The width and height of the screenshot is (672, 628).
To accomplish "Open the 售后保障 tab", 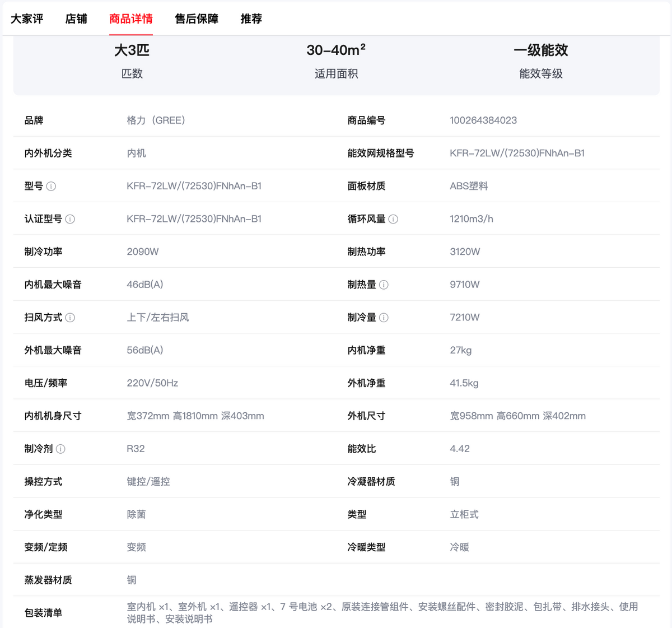I will [197, 18].
